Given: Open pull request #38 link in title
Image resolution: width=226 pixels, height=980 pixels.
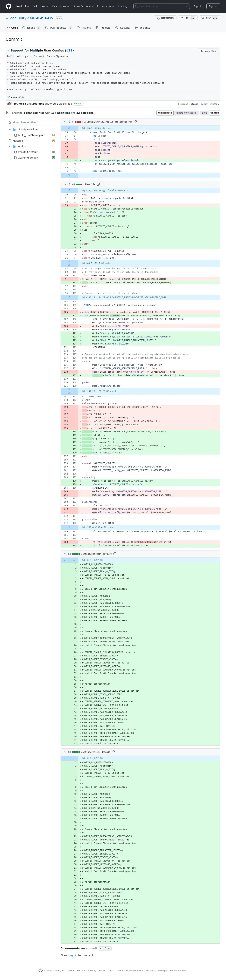Looking at the screenshot, I should (69, 50).
